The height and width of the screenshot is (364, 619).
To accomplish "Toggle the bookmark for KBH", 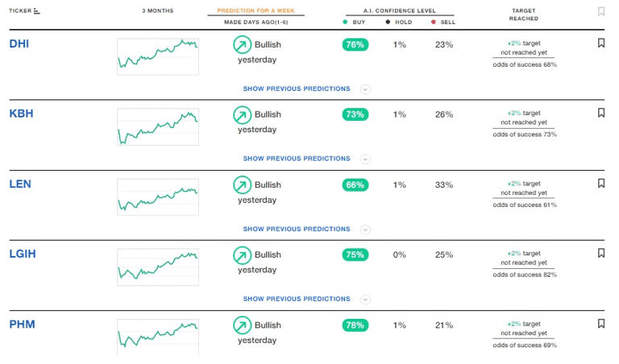I will tap(600, 113).
